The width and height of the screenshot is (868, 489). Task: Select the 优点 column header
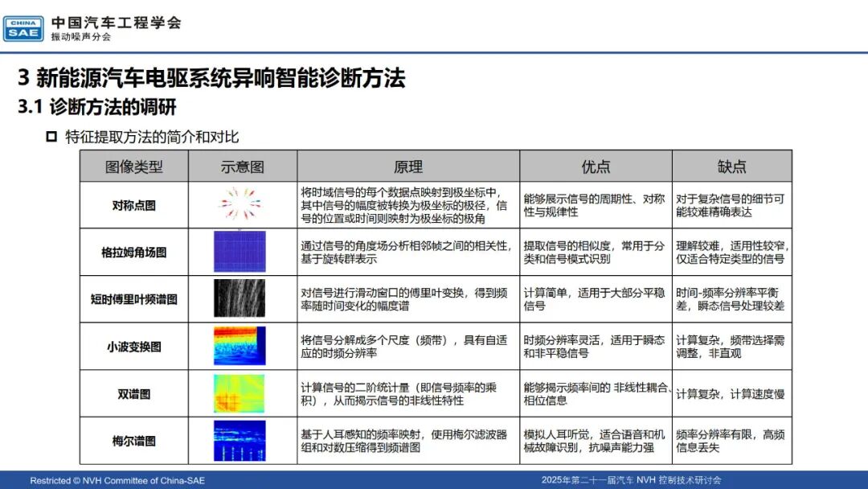(596, 166)
